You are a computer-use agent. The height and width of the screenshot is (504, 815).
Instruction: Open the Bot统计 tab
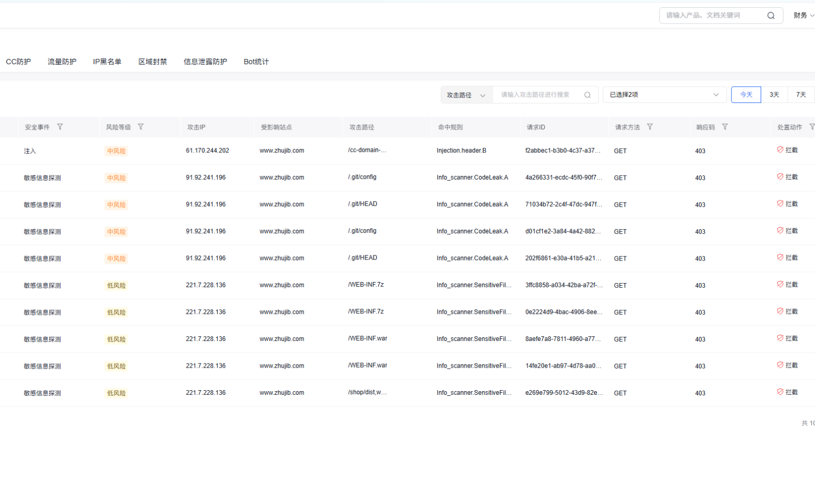(x=256, y=62)
